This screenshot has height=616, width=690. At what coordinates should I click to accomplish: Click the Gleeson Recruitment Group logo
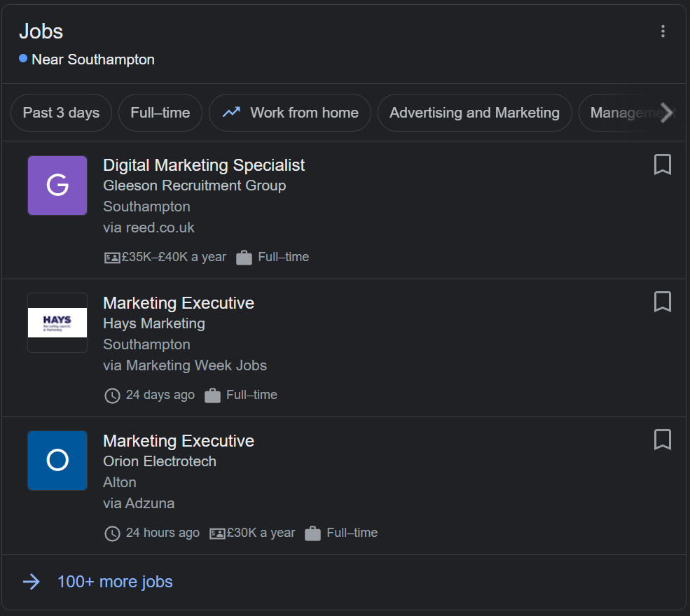pyautogui.click(x=57, y=185)
